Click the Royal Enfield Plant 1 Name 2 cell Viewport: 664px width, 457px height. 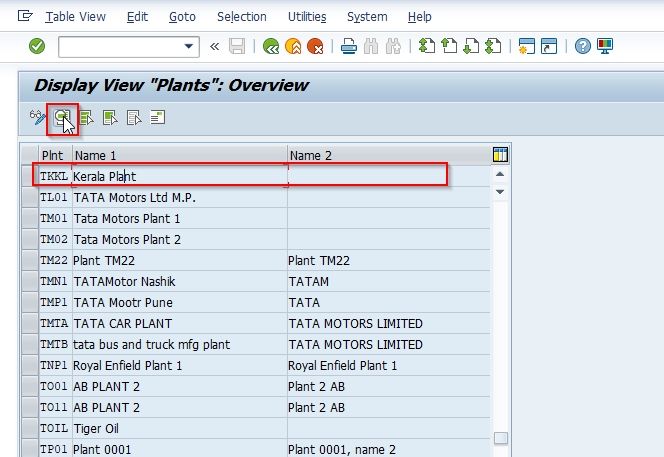(389, 365)
